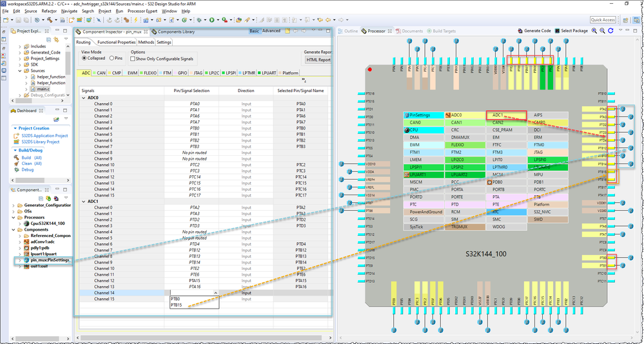Collapse Processors folder in Components panel
Screen dimensions: 644x344
14,217
